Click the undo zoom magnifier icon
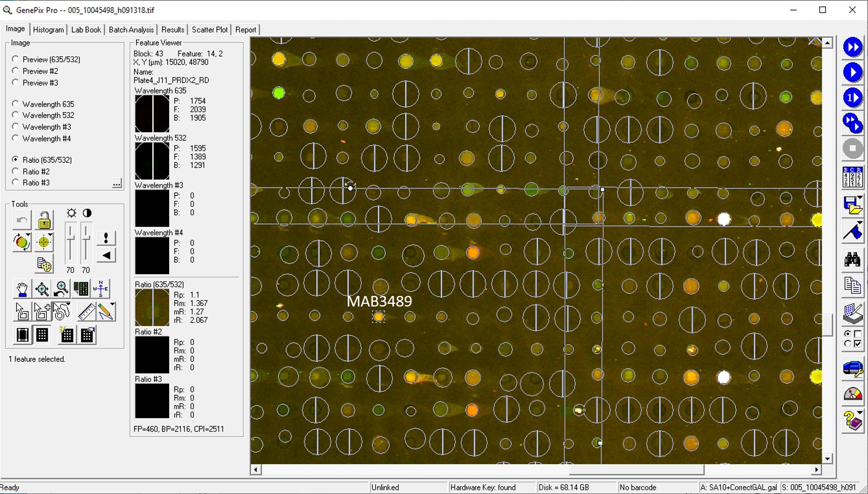The width and height of the screenshot is (868, 494). [x=61, y=289]
